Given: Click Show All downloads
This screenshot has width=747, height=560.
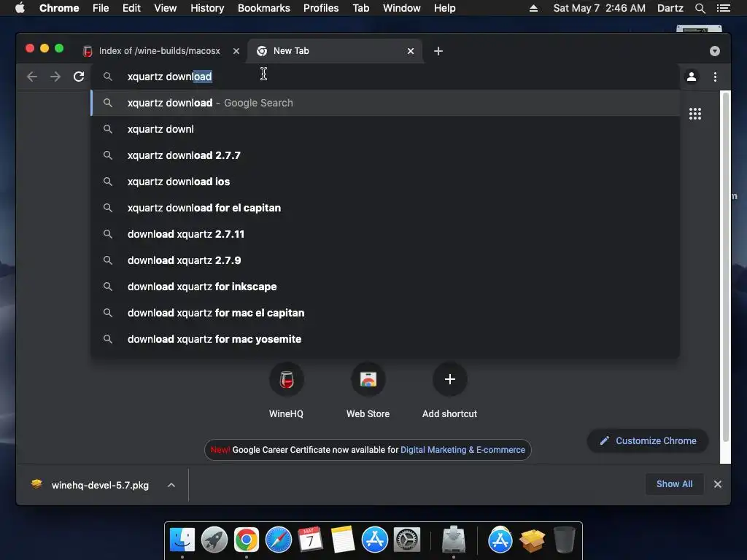Looking at the screenshot, I should pyautogui.click(x=675, y=484).
